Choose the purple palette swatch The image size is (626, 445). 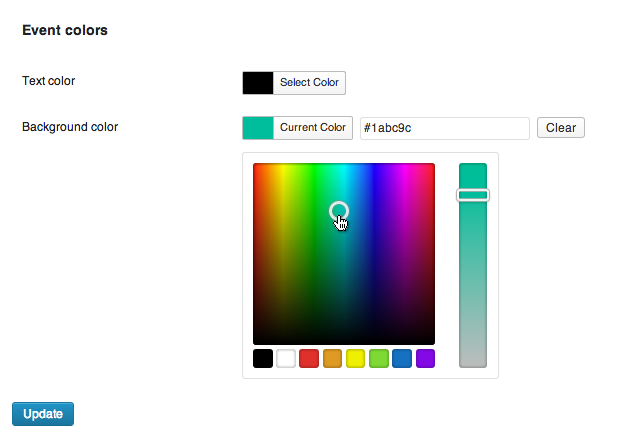[x=425, y=358]
